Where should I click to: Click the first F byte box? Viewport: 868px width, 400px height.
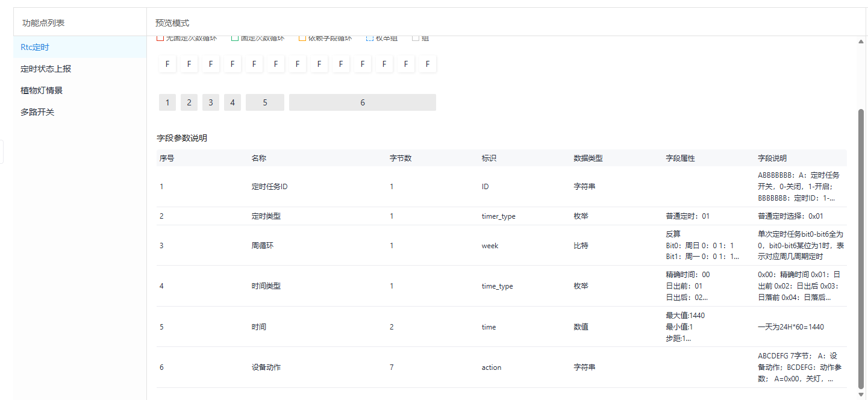point(167,64)
